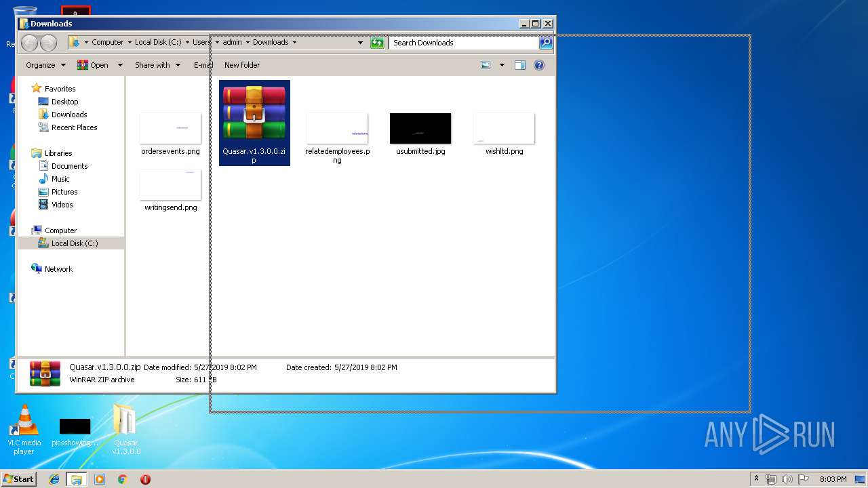Click the Refresh button beside address bar
Viewport: 868px width, 488px height.
377,43
